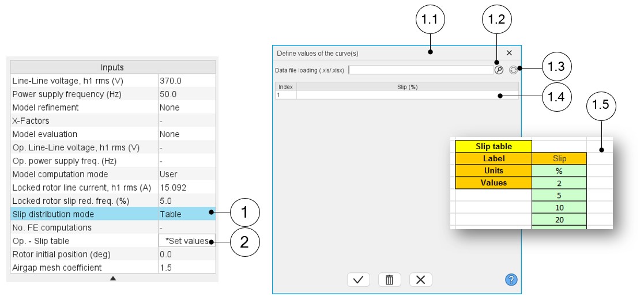
Task: Cancel the dialog with bottom X button
Action: pyautogui.click(x=420, y=280)
